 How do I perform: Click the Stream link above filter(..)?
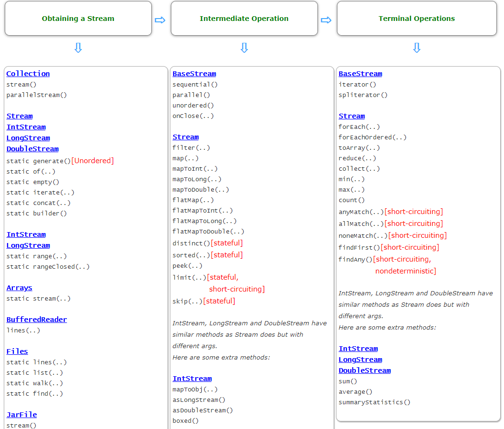click(x=186, y=137)
